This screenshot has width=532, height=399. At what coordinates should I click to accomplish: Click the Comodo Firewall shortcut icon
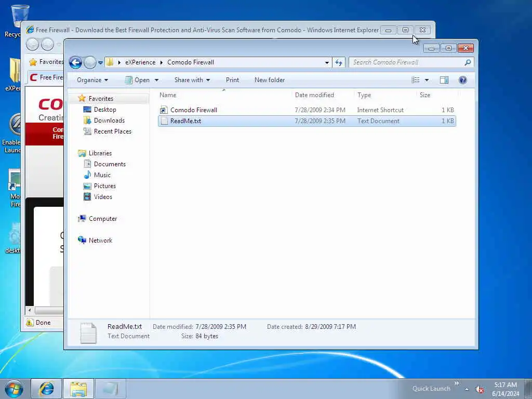click(164, 110)
